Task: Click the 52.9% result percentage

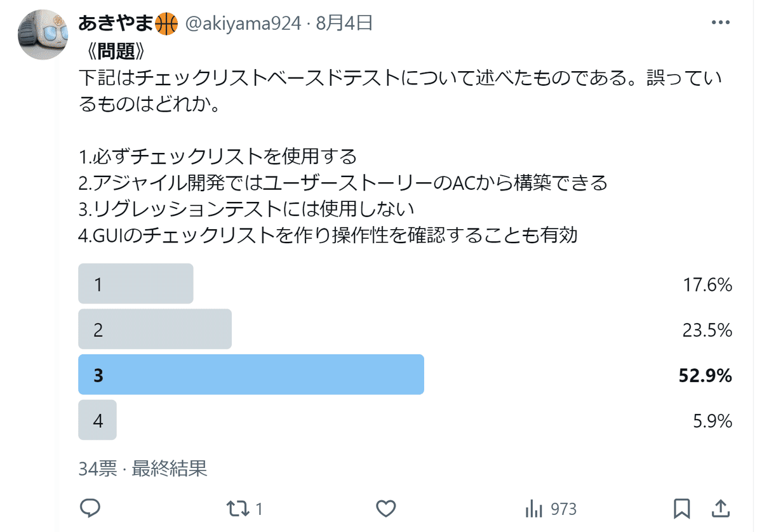Action: coord(705,375)
